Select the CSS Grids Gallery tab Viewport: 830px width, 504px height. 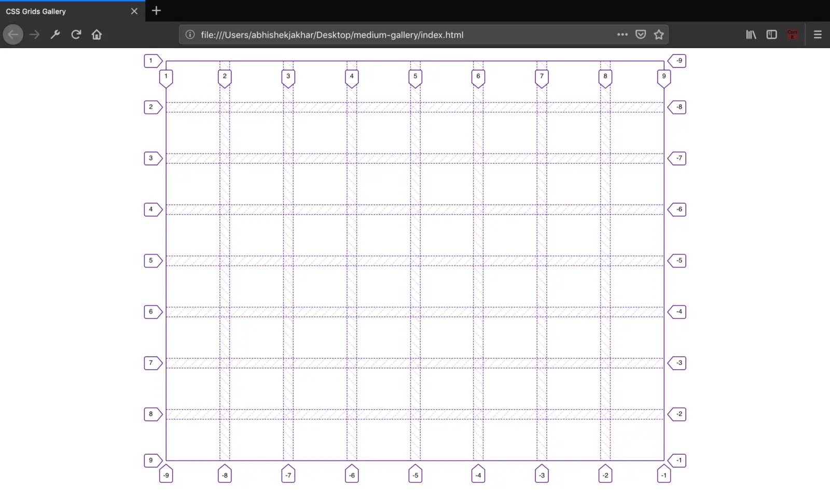[x=73, y=11]
